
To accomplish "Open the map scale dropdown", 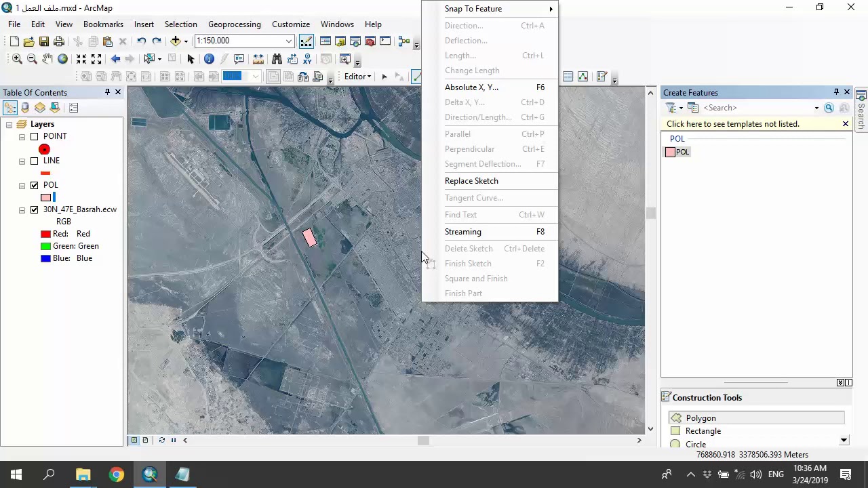I will [x=289, y=41].
